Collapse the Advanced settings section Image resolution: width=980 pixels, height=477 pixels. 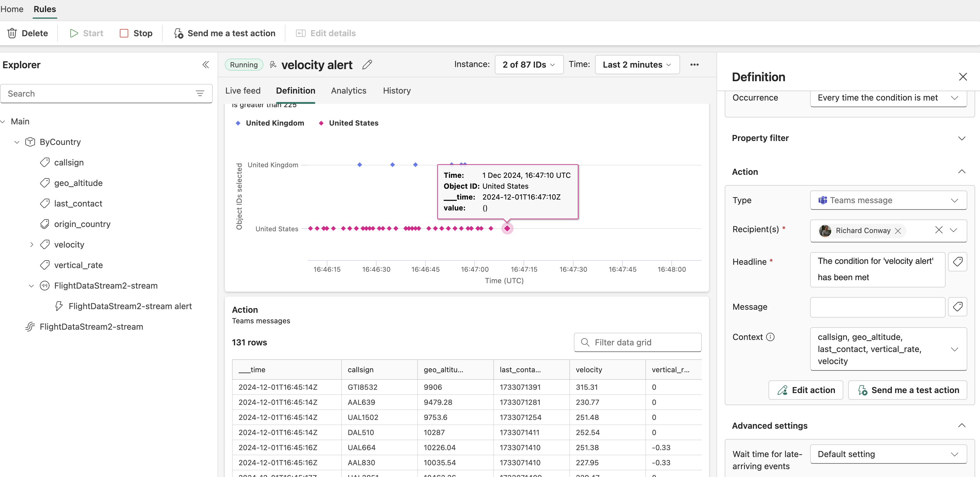(961, 426)
